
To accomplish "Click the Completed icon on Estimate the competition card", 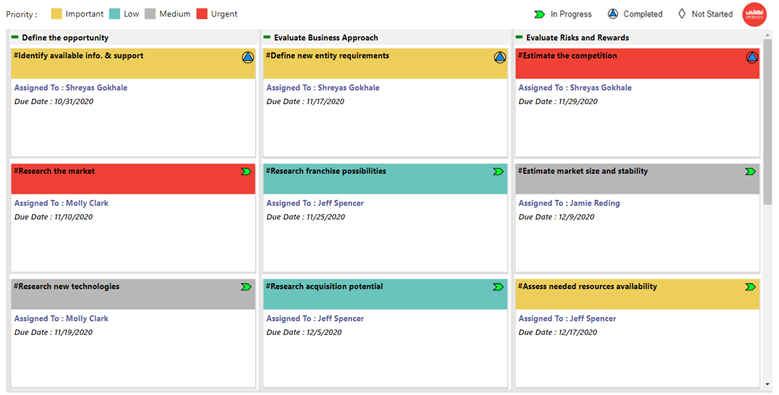I will coord(752,58).
